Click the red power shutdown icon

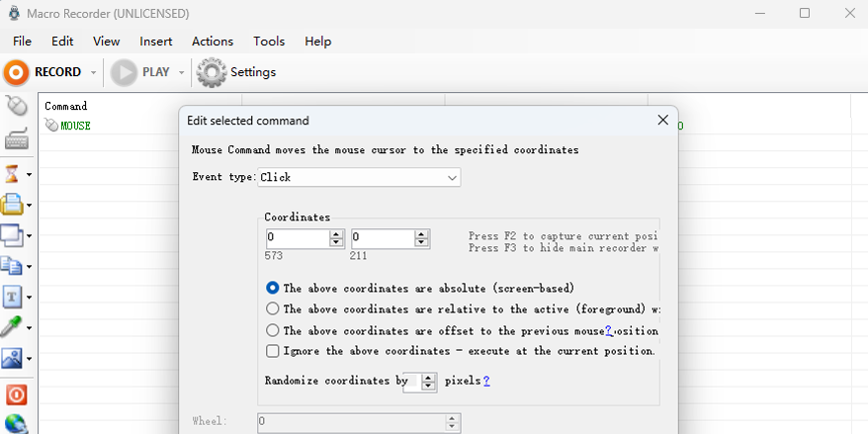tap(17, 395)
